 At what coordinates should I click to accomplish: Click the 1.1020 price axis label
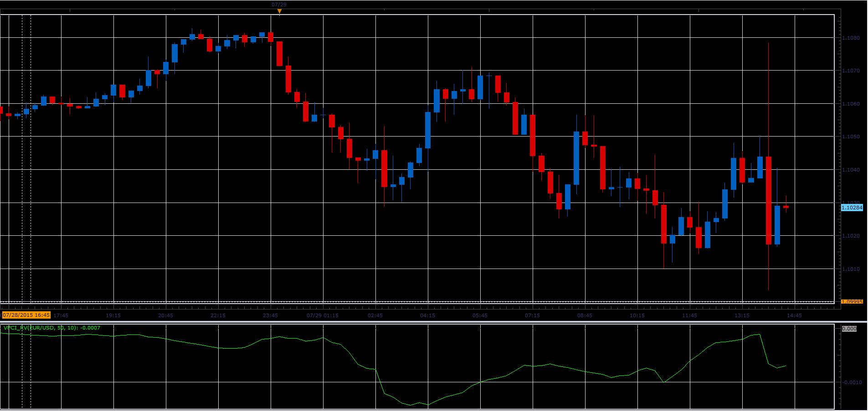[x=851, y=236]
